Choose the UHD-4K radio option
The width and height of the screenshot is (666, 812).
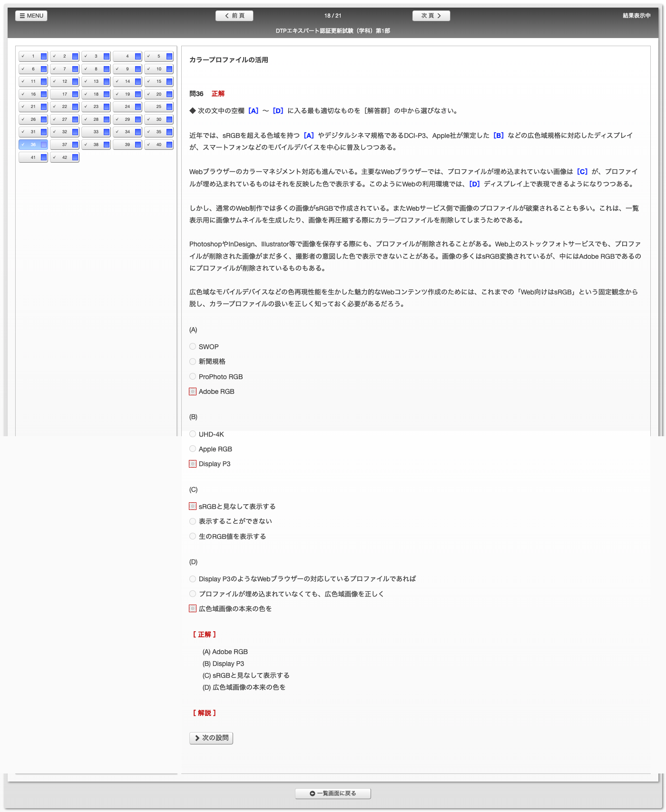[x=193, y=434]
